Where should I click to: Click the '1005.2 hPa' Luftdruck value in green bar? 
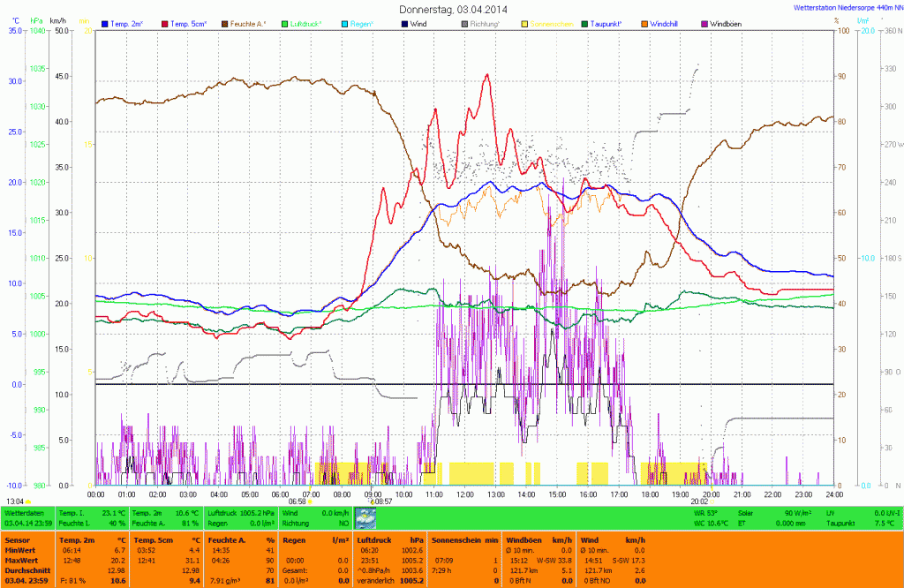click(x=257, y=513)
